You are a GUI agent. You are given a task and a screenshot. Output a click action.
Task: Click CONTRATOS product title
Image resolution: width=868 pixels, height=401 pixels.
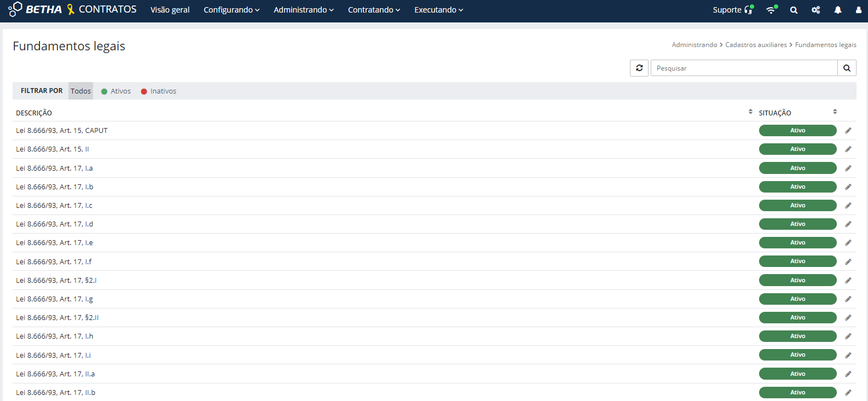(x=108, y=9)
